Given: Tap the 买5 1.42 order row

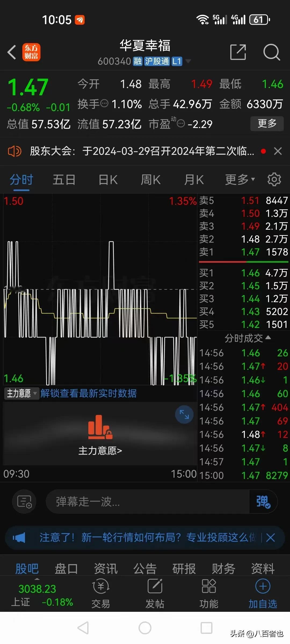Looking at the screenshot, I should (x=244, y=324).
